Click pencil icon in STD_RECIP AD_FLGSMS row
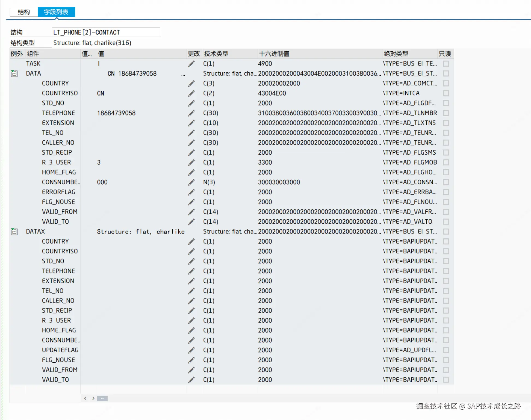This screenshot has width=531, height=420. pyautogui.click(x=191, y=153)
